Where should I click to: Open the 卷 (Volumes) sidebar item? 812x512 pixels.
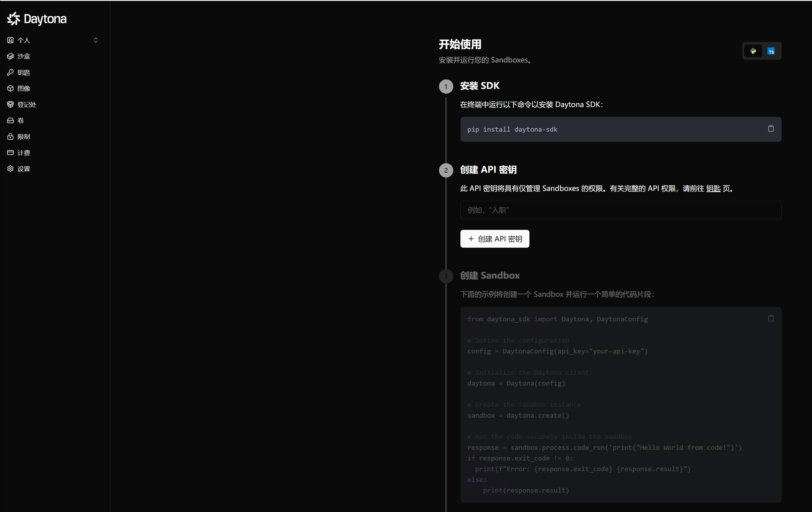coord(20,120)
